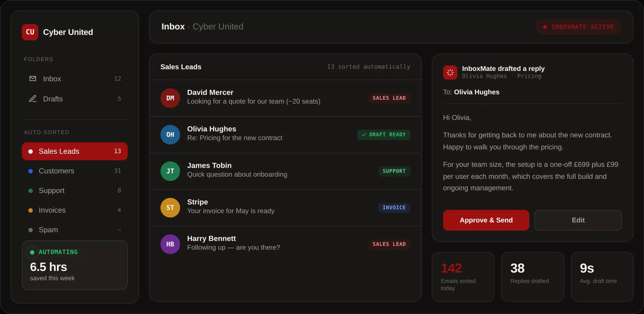Open the Inbox folder envelope icon
The width and height of the screenshot is (644, 314).
pos(33,79)
